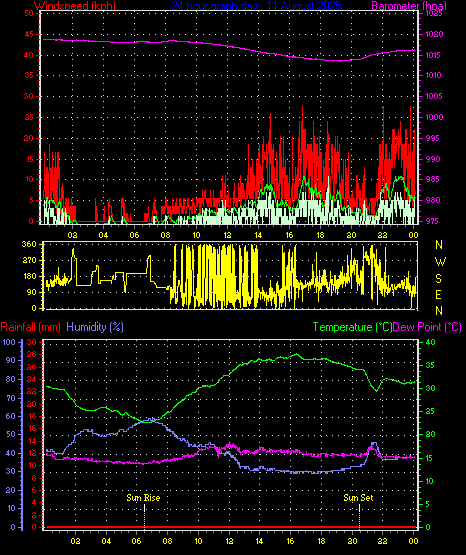Click the Temperature (°C) legend label
This screenshot has width=466, height=555.
click(x=352, y=327)
